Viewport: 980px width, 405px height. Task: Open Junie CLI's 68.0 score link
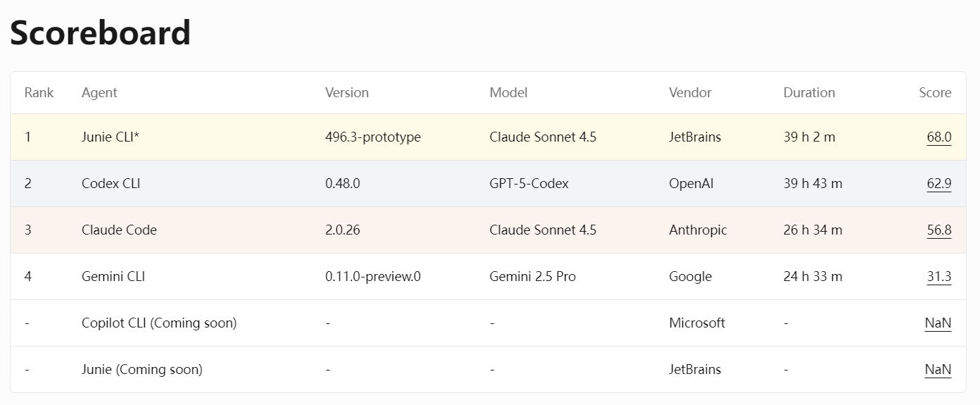click(x=938, y=137)
